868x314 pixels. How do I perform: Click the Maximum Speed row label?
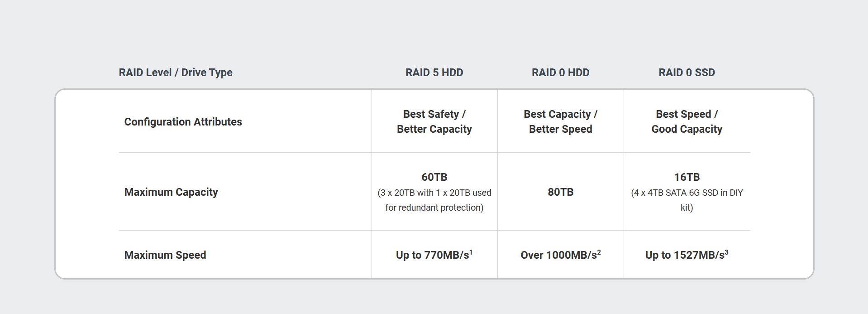pyautogui.click(x=165, y=255)
